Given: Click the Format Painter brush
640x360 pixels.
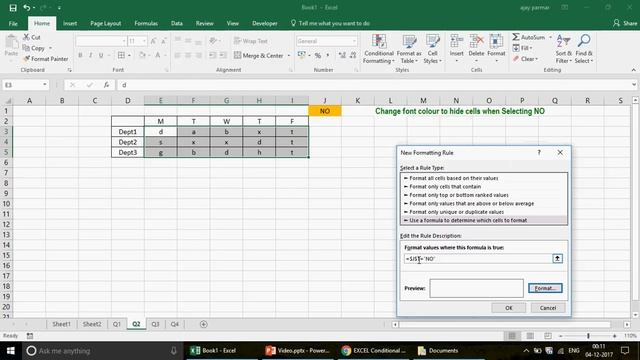Looking at the screenshot, I should 27,59.
